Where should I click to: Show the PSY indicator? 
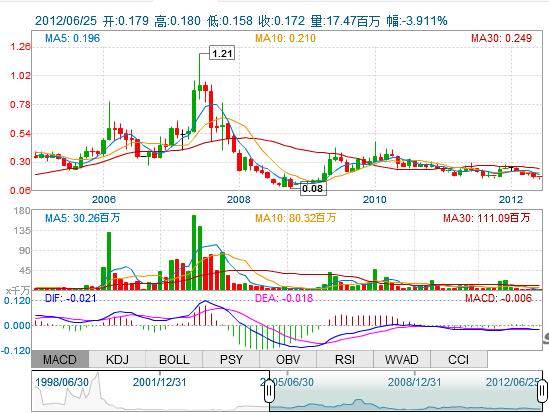pyautogui.click(x=231, y=359)
